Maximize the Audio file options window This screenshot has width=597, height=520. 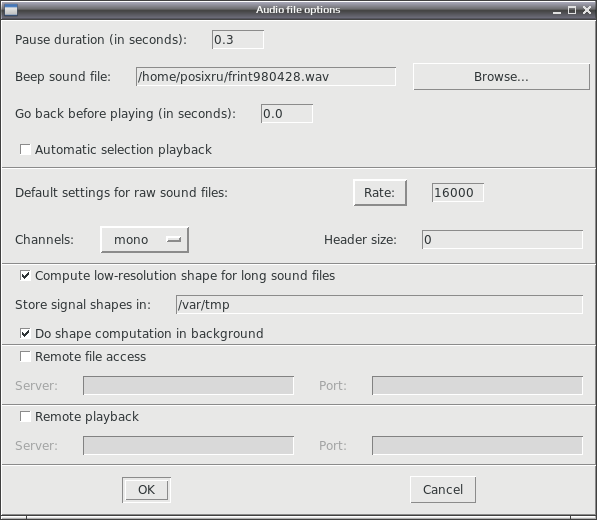pyautogui.click(x=571, y=10)
